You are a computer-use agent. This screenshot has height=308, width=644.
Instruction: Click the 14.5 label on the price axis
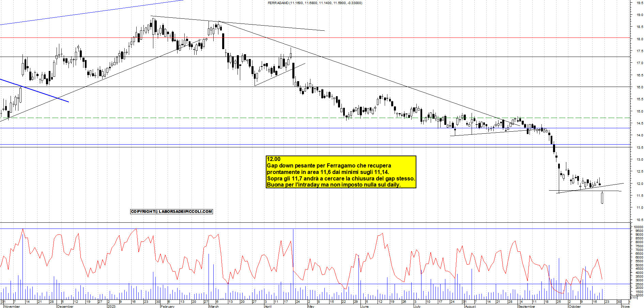[640, 123]
